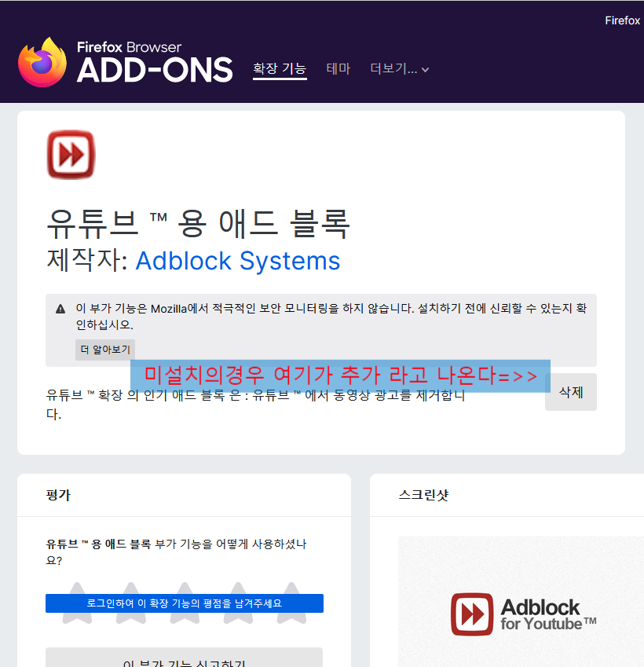Switch to the 테마 tab
The image size is (644, 667).
pos(338,68)
